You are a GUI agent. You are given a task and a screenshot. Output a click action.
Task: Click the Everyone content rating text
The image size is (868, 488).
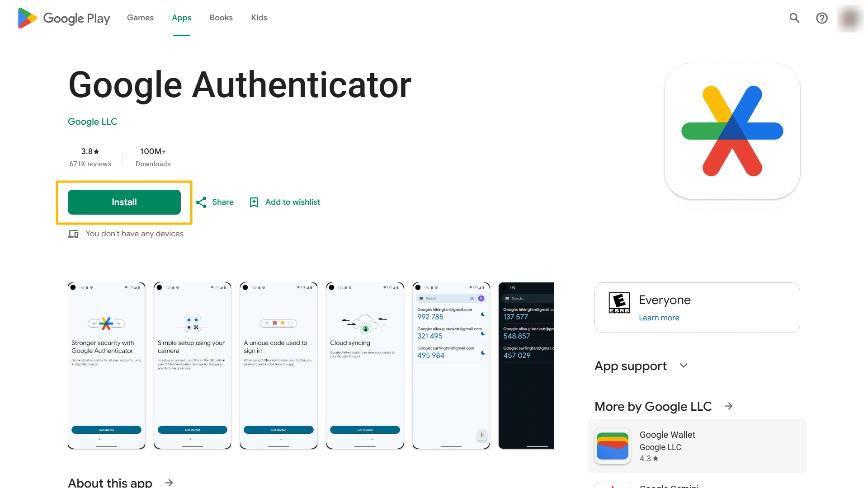pos(665,300)
